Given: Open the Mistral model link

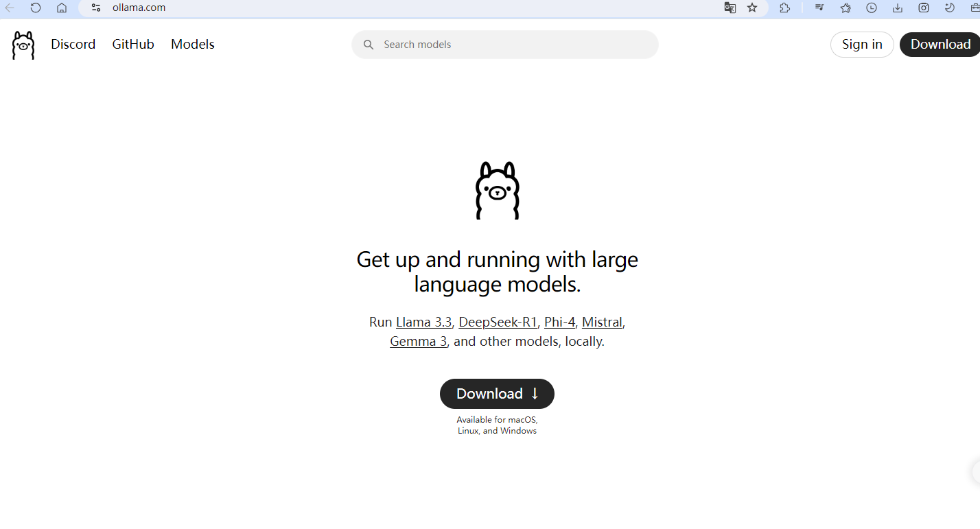Looking at the screenshot, I should click(x=602, y=322).
